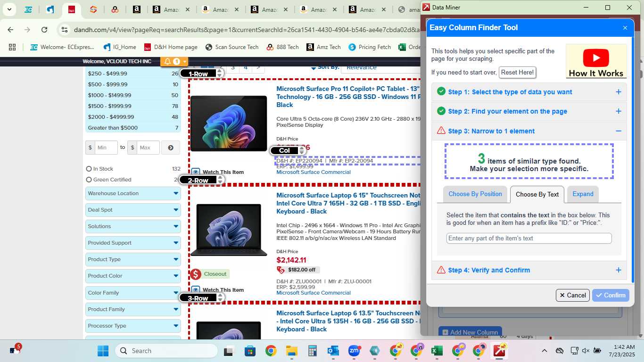Expand the Solutions filter
The width and height of the screenshot is (644, 362).
click(133, 226)
